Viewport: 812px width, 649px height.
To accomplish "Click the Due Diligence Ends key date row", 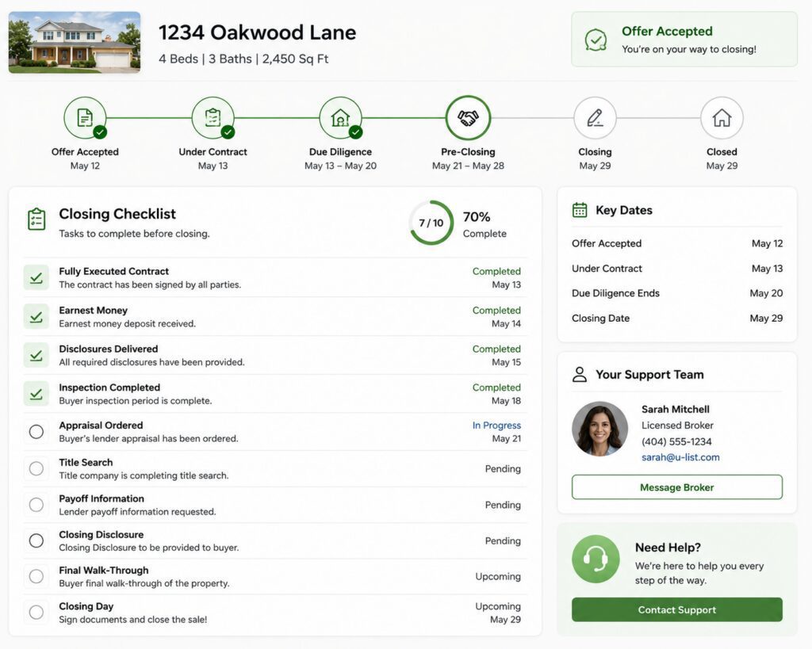I will (x=677, y=293).
